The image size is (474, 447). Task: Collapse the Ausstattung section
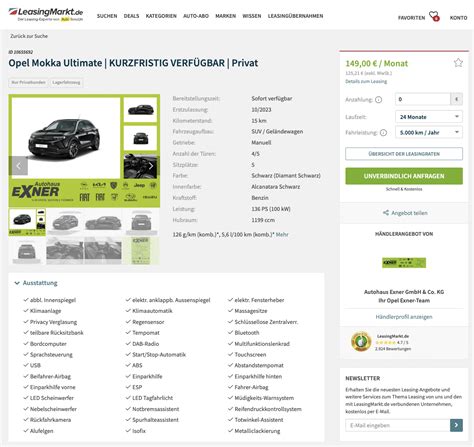pyautogui.click(x=36, y=283)
